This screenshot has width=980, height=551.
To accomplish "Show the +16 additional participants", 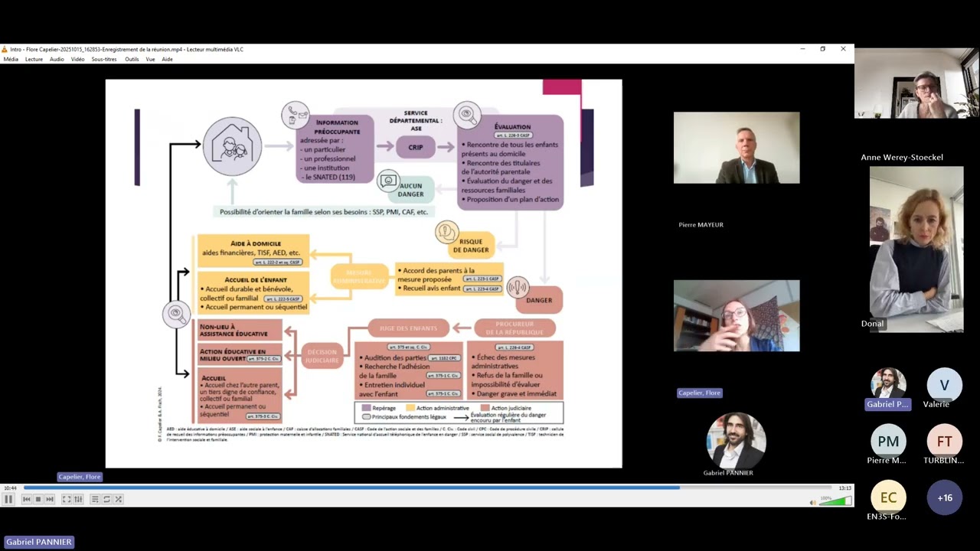I will click(945, 497).
